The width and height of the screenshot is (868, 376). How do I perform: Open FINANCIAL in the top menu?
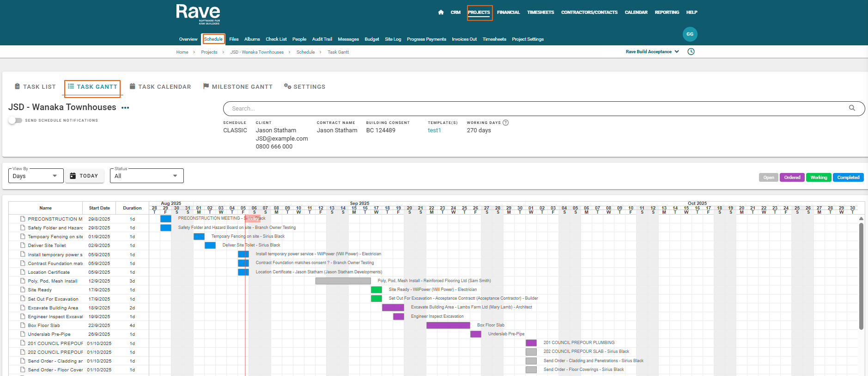tap(508, 12)
